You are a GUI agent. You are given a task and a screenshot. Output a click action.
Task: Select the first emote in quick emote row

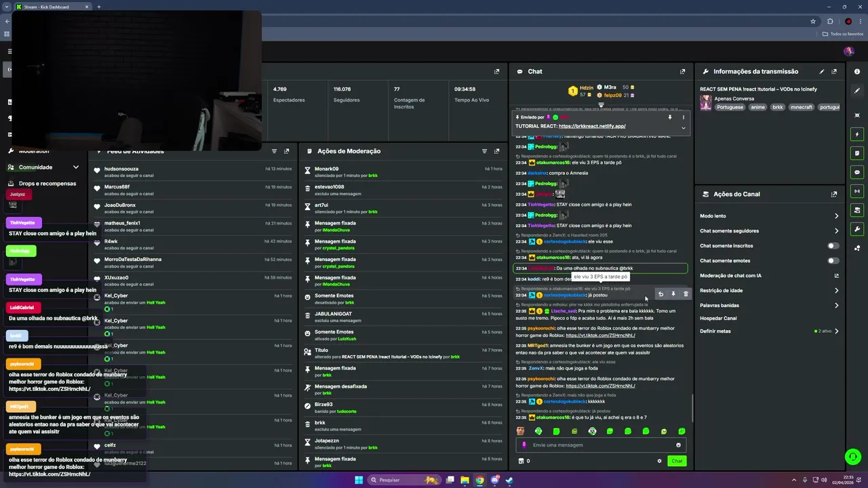click(520, 431)
